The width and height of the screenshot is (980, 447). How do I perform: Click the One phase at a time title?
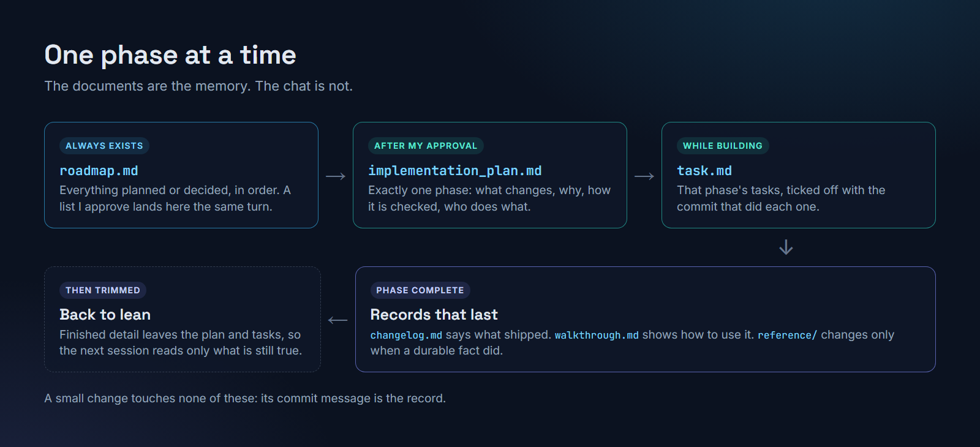[170, 55]
